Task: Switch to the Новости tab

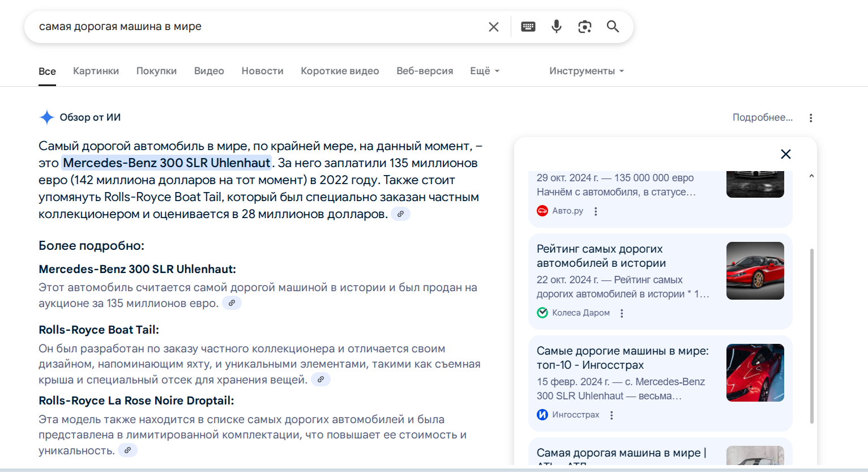Action: click(262, 71)
